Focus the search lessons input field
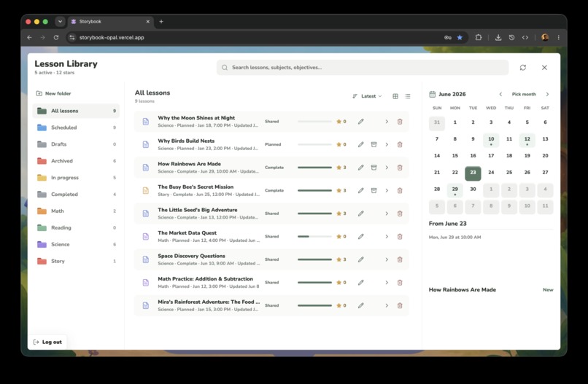The width and height of the screenshot is (588, 384). tap(363, 68)
